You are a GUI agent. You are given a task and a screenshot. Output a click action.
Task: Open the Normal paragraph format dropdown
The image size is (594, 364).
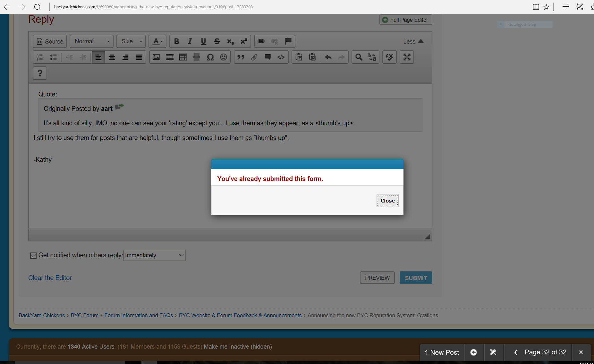(x=92, y=41)
